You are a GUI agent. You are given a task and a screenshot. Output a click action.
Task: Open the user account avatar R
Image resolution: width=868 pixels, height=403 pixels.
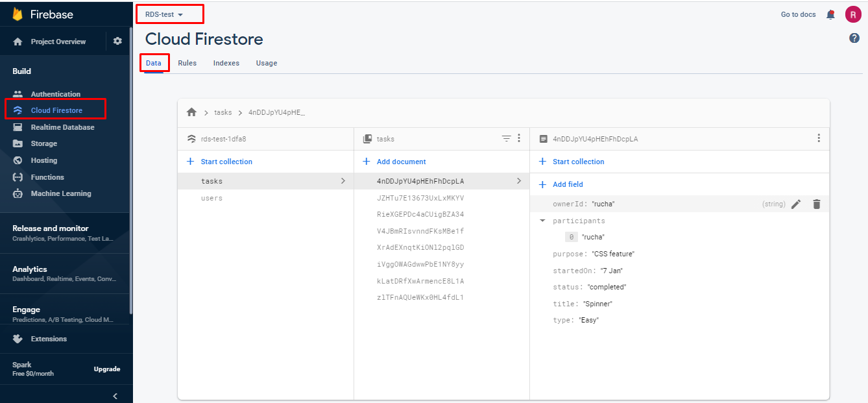[853, 14]
